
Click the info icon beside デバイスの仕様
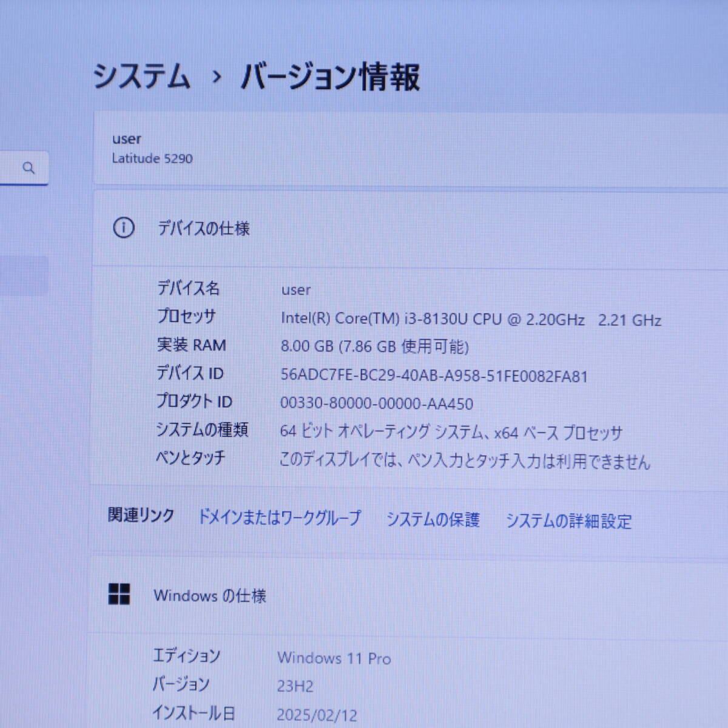pos(124,228)
